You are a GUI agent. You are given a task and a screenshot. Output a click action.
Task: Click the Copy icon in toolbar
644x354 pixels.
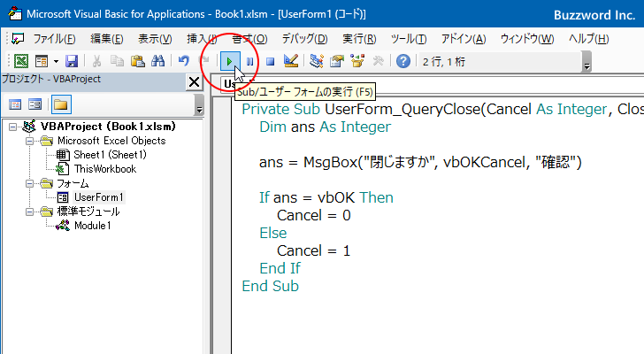(117, 62)
